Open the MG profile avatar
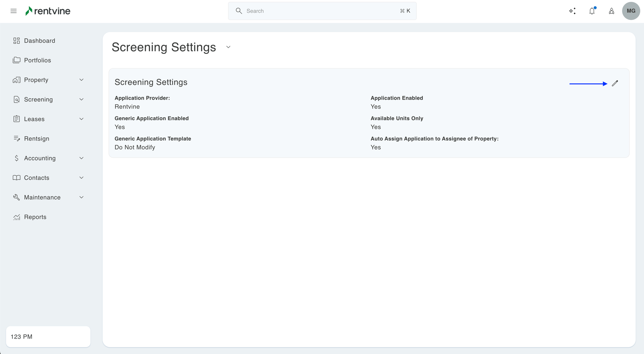Screen dimensions: 644x354 (x=631, y=11)
